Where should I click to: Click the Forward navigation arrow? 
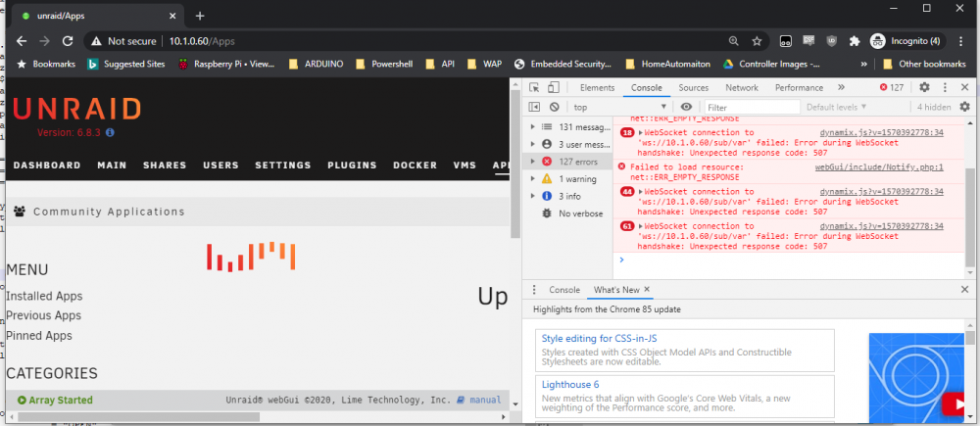click(44, 41)
